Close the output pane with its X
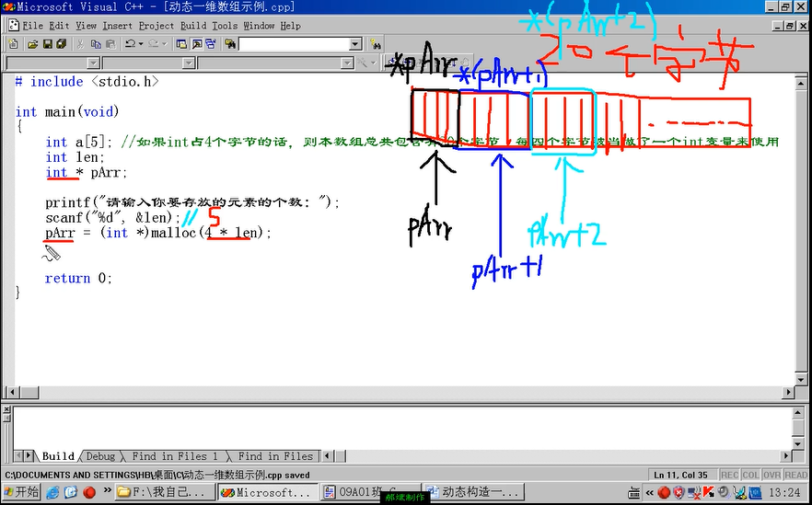 click(6, 410)
